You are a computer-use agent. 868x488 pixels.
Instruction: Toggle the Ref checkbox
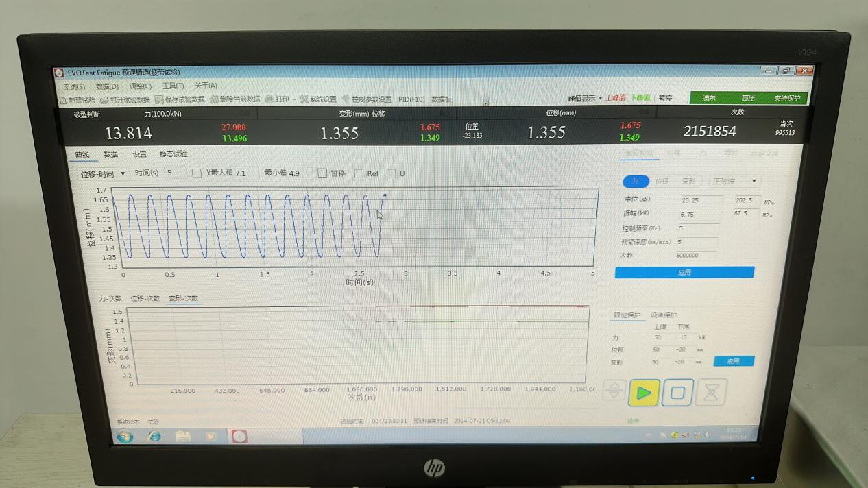click(359, 173)
